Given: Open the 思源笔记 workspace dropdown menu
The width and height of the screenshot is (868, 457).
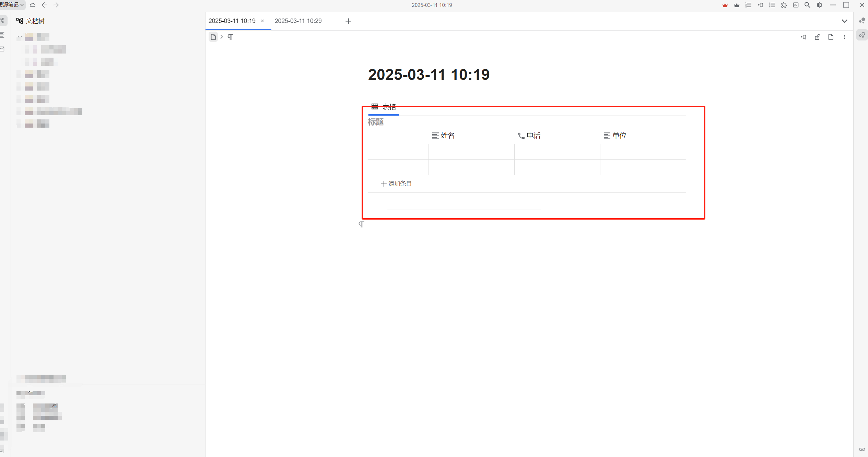Looking at the screenshot, I should pos(12,5).
